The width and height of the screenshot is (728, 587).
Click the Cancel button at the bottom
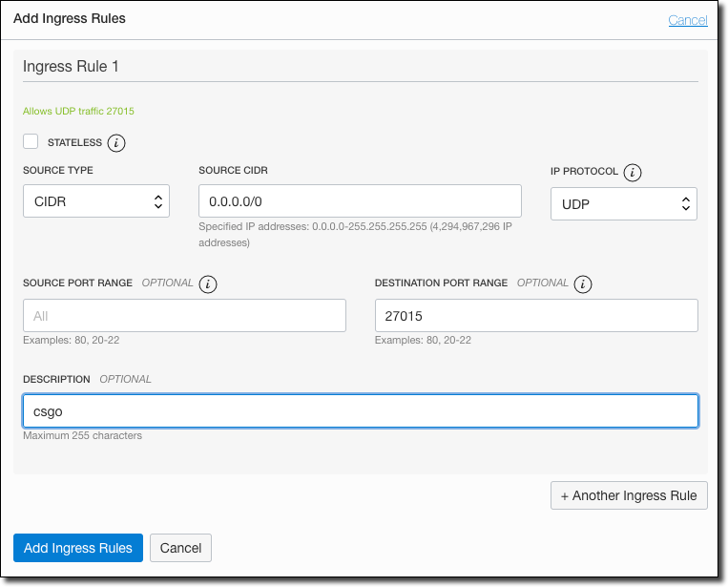pyautogui.click(x=180, y=548)
